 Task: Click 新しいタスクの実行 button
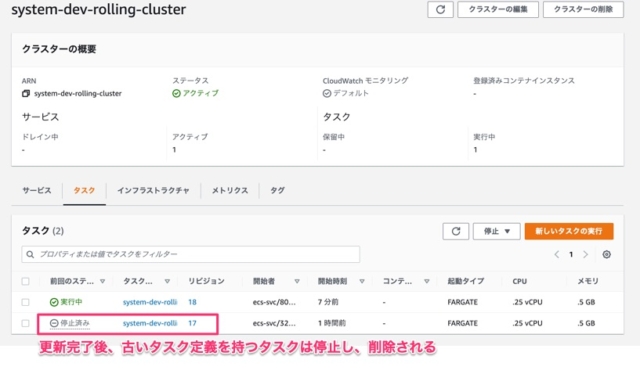click(569, 231)
